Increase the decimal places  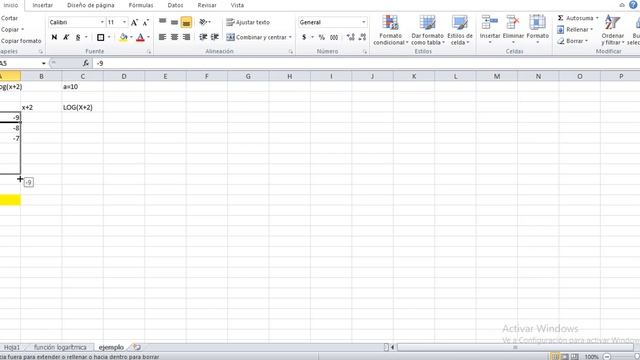(x=350, y=37)
